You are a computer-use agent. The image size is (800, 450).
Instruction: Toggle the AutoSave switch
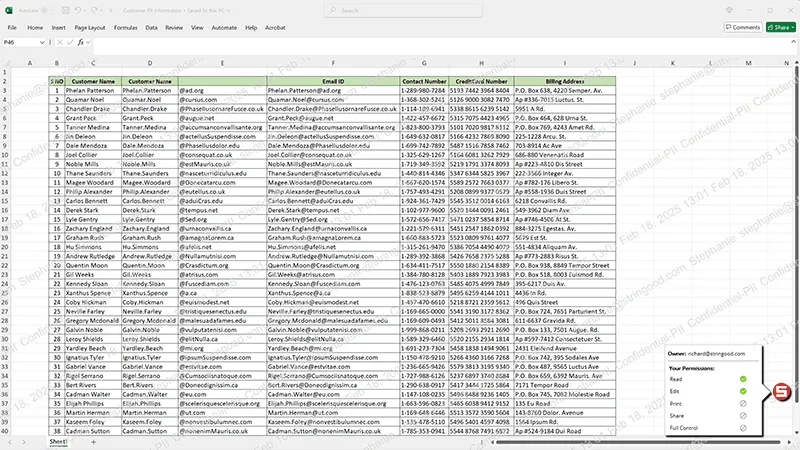(x=45, y=10)
